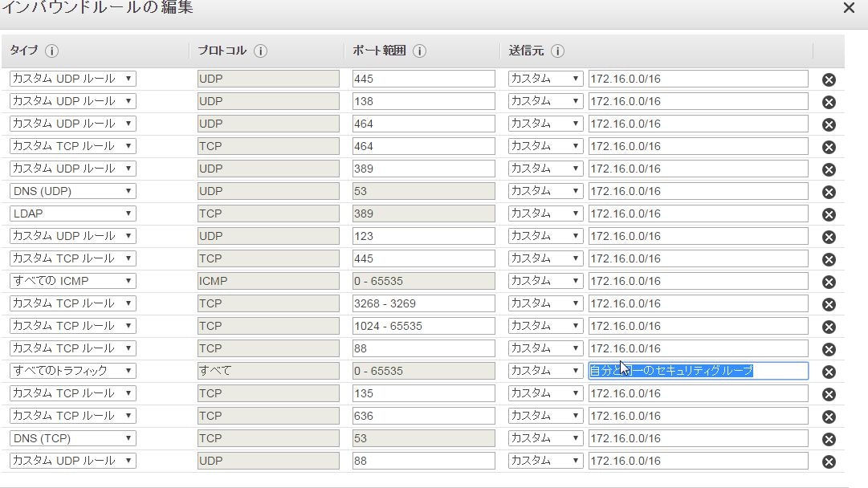Viewport: 868px width, 488px height.
Task: Delete the UDP port 138 rule
Action: [829, 103]
